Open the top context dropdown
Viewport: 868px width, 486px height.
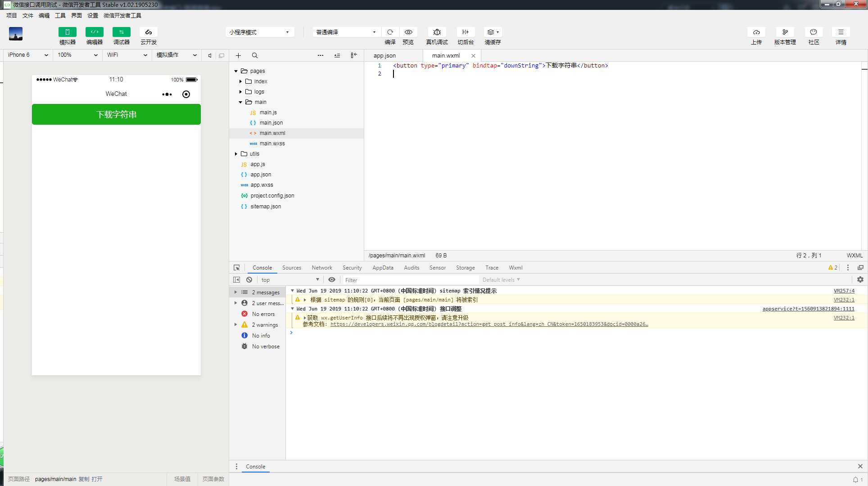pyautogui.click(x=289, y=280)
